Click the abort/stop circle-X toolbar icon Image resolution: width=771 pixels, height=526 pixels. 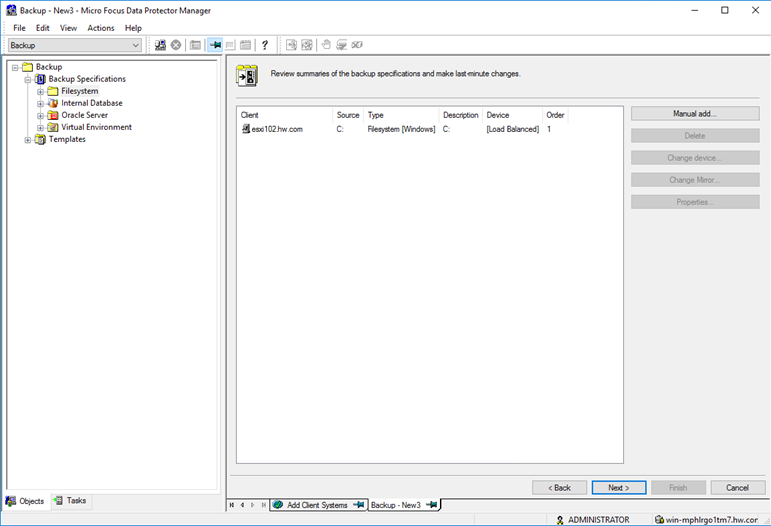tap(176, 45)
